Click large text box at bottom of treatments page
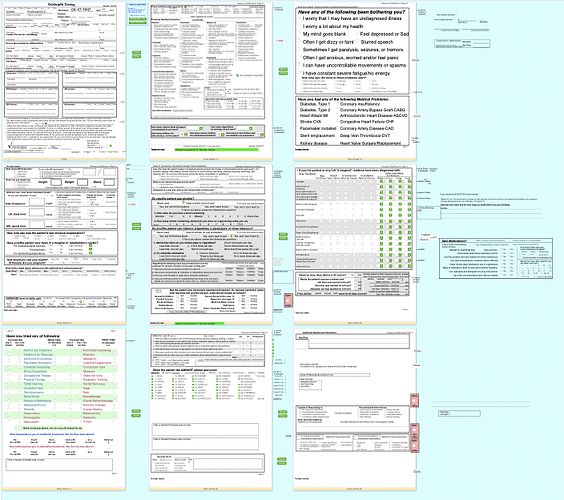Screen dimensions: 564x500 coord(59,464)
